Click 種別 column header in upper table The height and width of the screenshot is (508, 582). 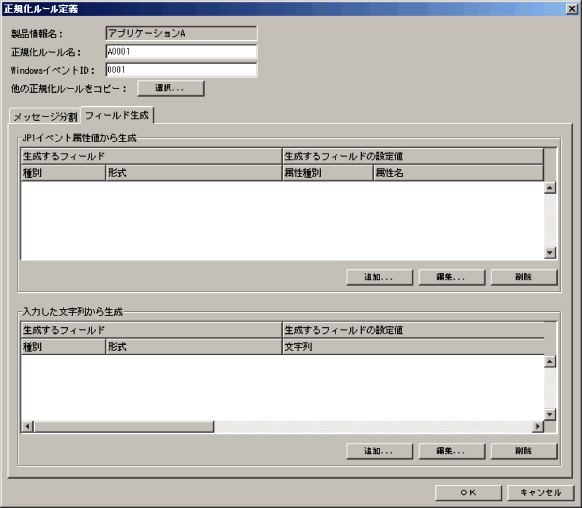coord(63,173)
